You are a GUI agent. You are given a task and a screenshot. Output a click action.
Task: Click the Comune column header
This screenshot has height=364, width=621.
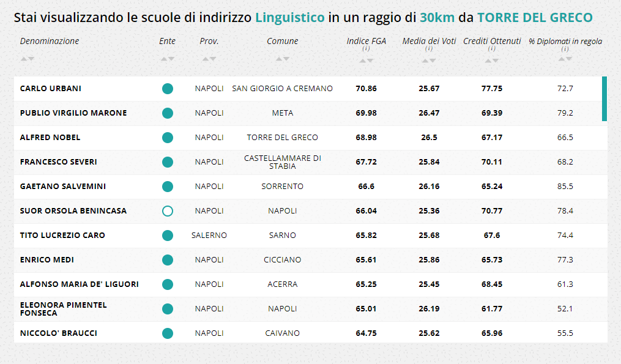coord(282,41)
